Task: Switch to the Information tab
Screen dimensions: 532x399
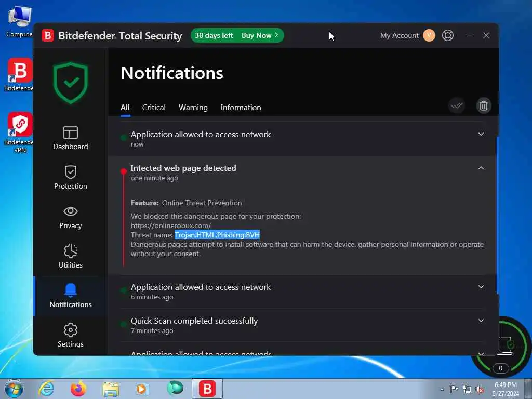Action: pyautogui.click(x=241, y=108)
